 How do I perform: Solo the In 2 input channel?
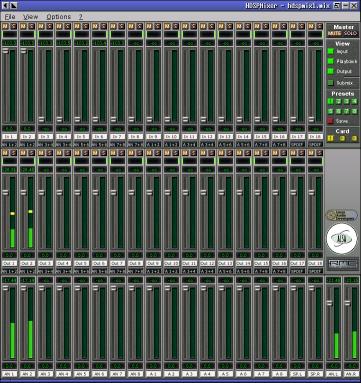point(31,26)
